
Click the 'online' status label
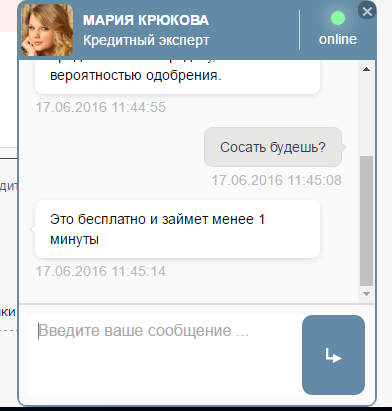point(338,39)
